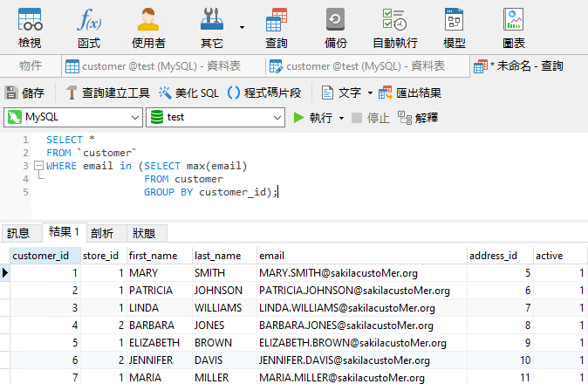Open the 備份 (Backup) icon
This screenshot has width=588, height=384.
coord(336,27)
